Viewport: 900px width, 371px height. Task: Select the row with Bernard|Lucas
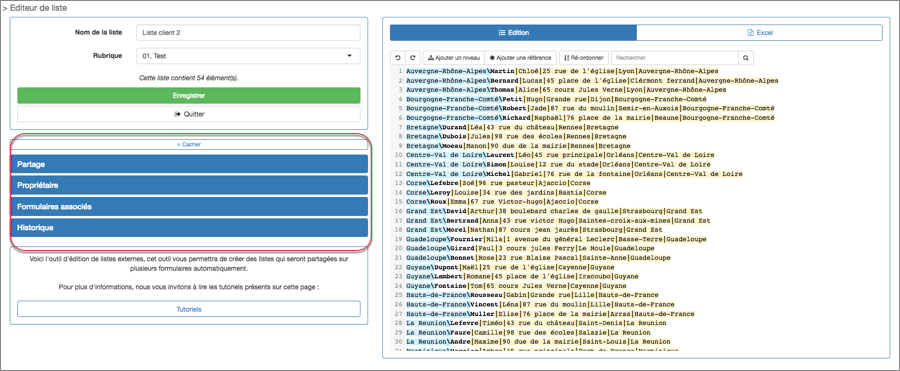pos(592,80)
